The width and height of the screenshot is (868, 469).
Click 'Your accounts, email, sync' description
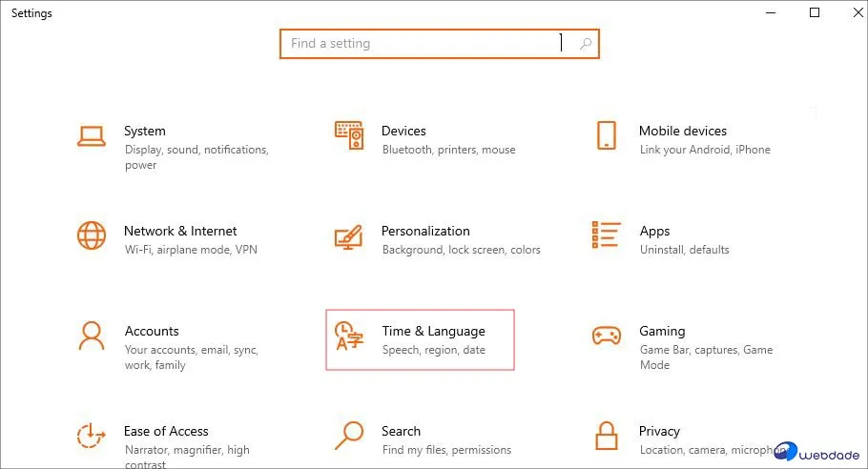pos(191,350)
